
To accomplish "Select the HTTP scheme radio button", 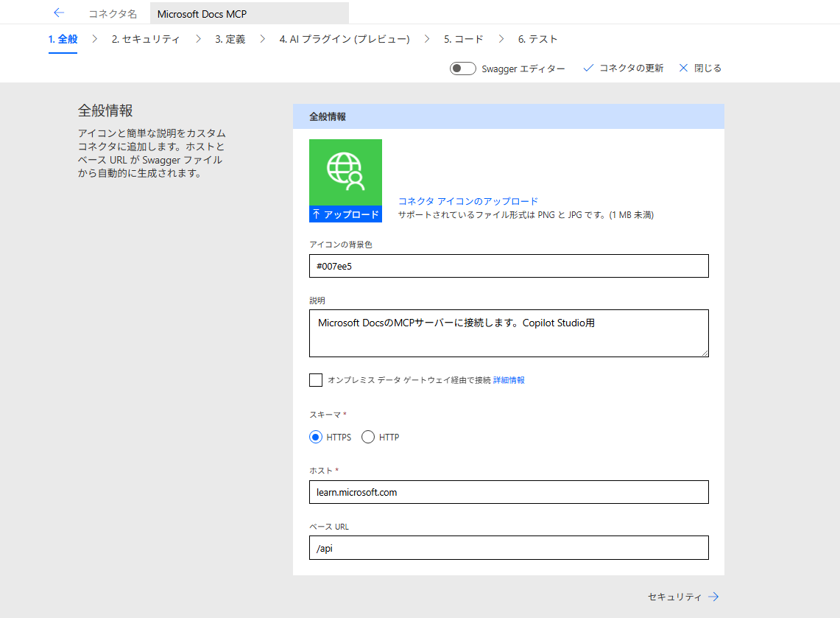I will click(x=368, y=437).
